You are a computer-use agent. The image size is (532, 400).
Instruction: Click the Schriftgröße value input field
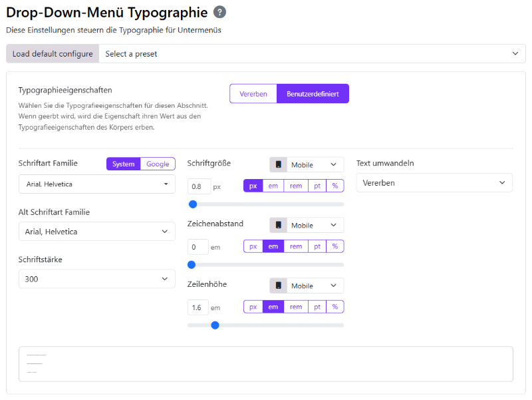click(199, 187)
